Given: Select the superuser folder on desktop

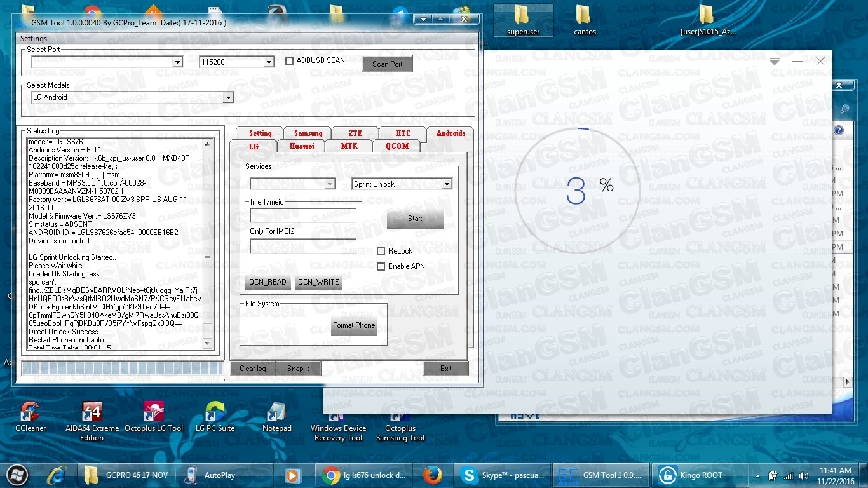Looking at the screenshot, I should [523, 20].
